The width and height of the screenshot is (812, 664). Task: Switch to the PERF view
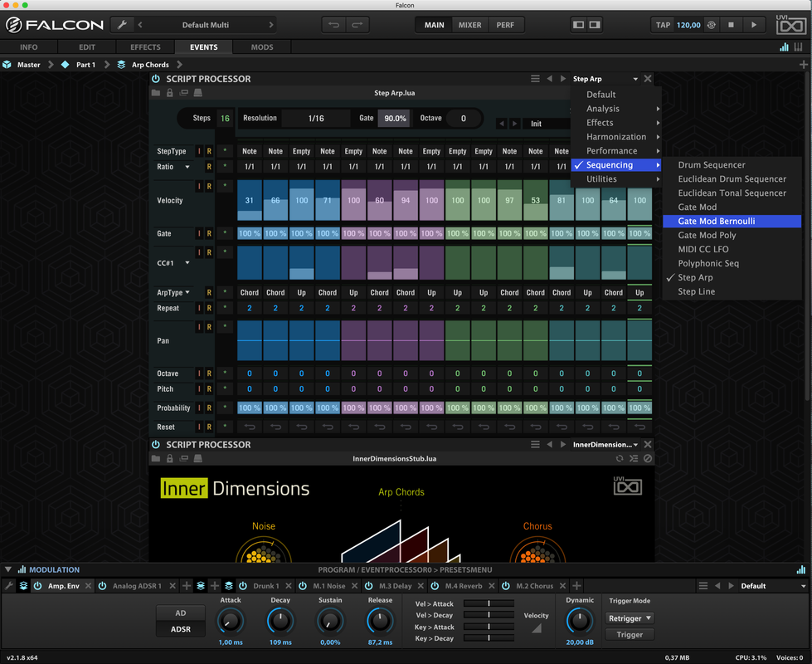click(505, 25)
